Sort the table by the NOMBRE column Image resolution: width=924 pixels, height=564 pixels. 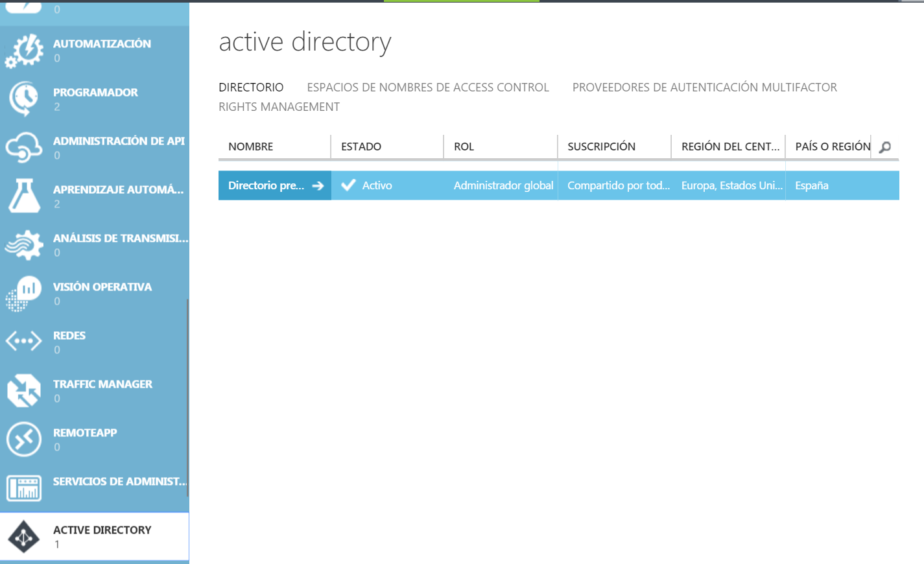tap(250, 147)
